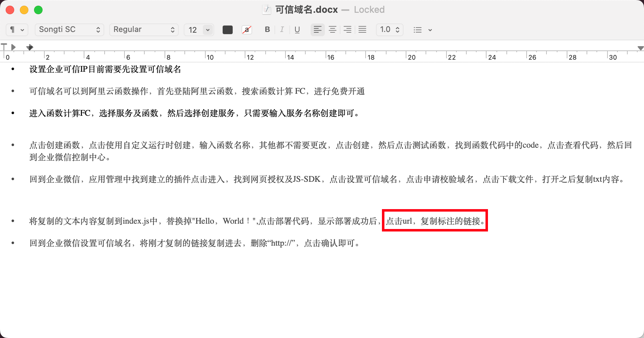Center the paragraph alignment
The height and width of the screenshot is (338, 644).
[x=333, y=29]
